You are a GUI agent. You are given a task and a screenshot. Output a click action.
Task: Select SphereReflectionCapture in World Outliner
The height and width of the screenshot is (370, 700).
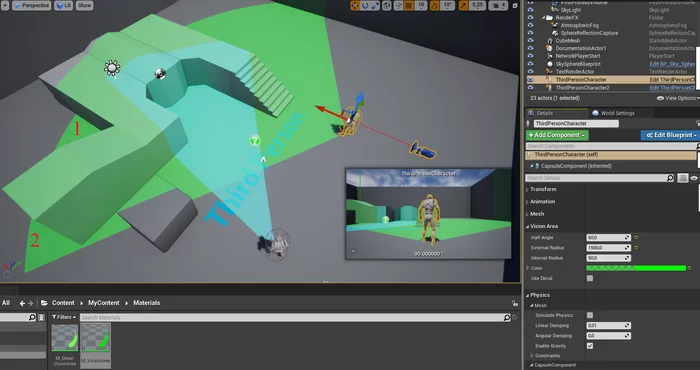[589, 33]
